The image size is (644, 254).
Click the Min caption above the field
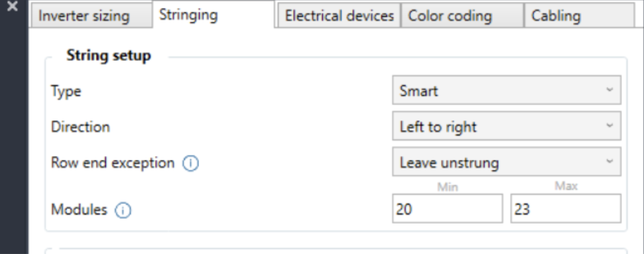448,188
